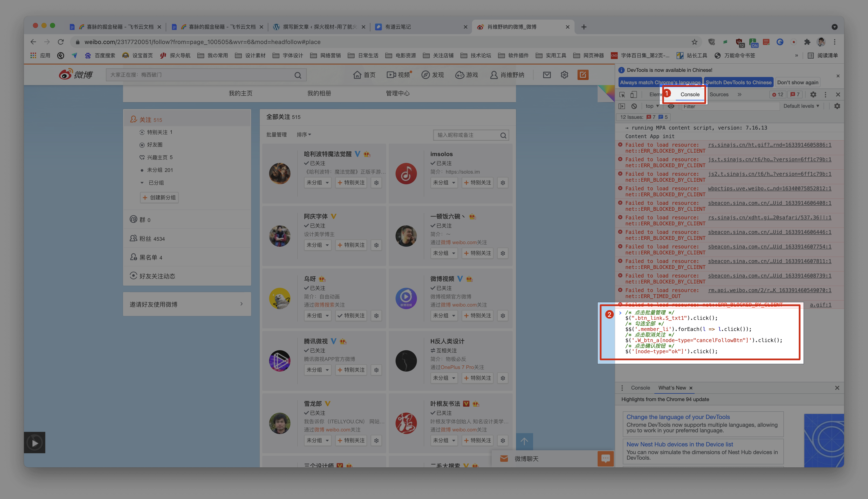The width and height of the screenshot is (868, 499).
Task: Add 雪龙郎 to 特别关注
Action: tap(351, 440)
